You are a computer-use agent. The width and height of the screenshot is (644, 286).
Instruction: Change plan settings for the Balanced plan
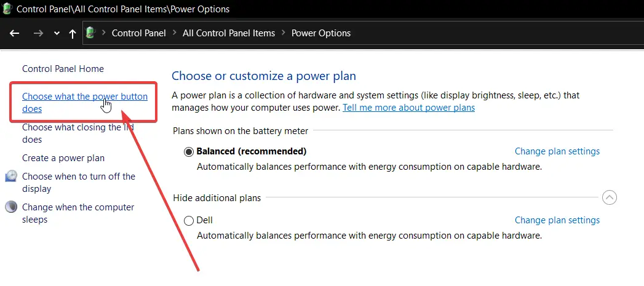(557, 151)
